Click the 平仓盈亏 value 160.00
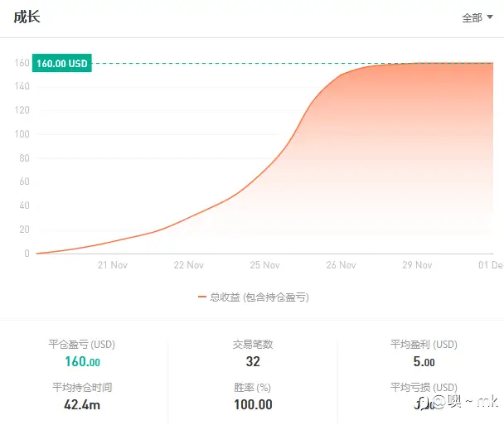The width and height of the screenshot is (504, 430). coord(83,361)
